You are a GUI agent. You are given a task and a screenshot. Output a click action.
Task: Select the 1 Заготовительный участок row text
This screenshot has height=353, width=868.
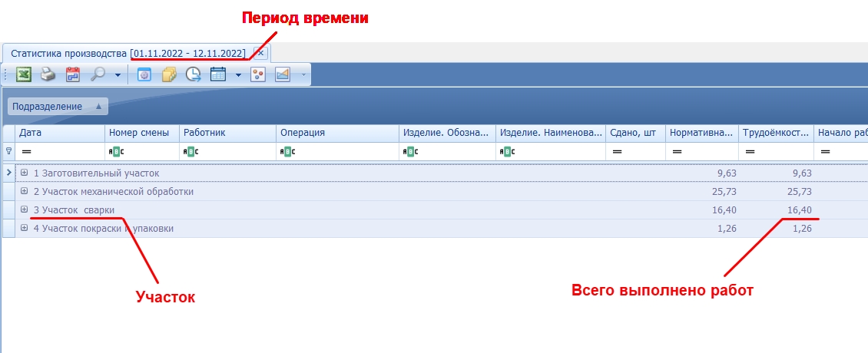click(x=96, y=173)
